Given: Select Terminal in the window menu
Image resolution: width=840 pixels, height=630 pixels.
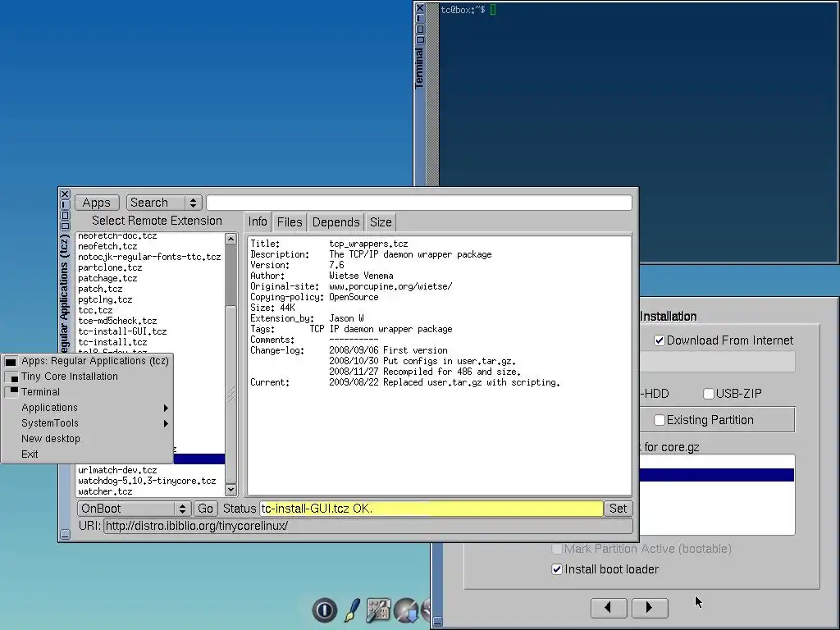Looking at the screenshot, I should pos(89,392).
